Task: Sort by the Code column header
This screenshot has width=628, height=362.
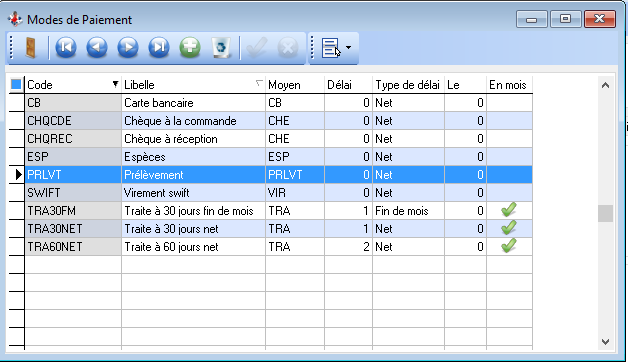Action: (73, 85)
